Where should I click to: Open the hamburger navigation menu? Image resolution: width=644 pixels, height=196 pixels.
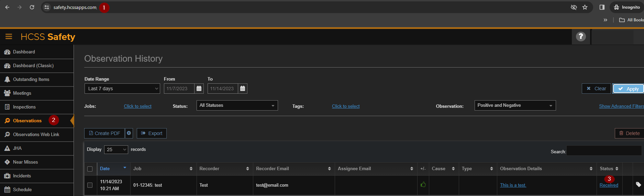(x=9, y=37)
